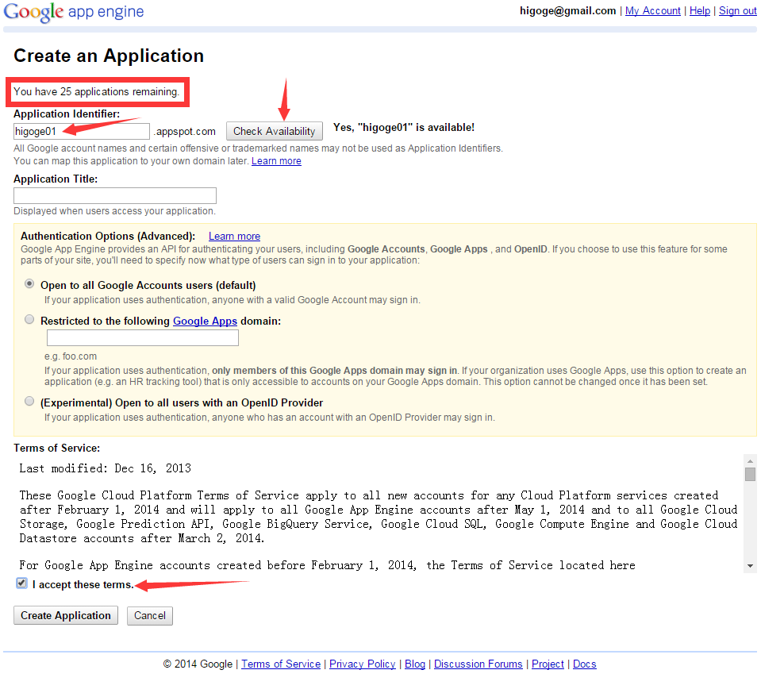Select Experimental OpenID Provider option
Screen dimensions: 784x693
(29, 401)
